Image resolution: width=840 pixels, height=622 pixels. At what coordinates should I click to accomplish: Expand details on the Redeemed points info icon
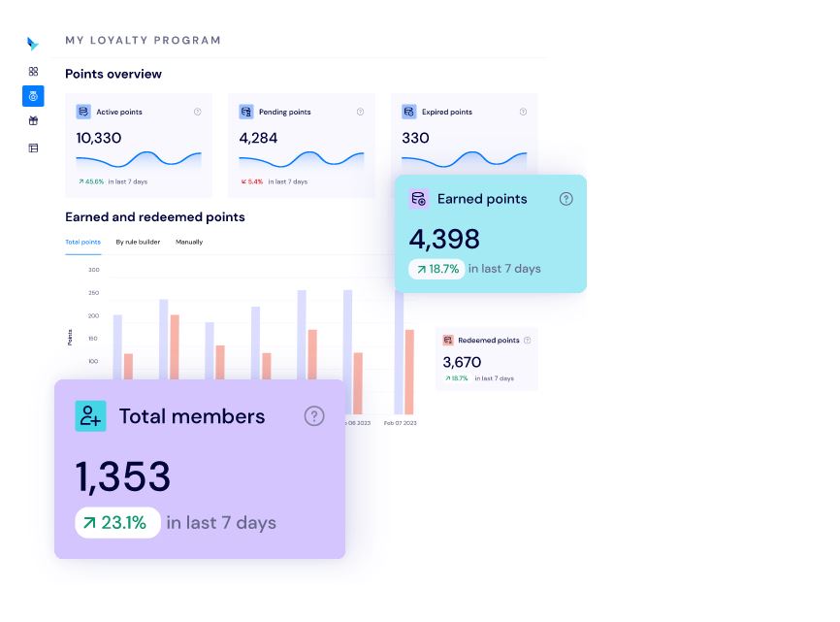point(525,340)
